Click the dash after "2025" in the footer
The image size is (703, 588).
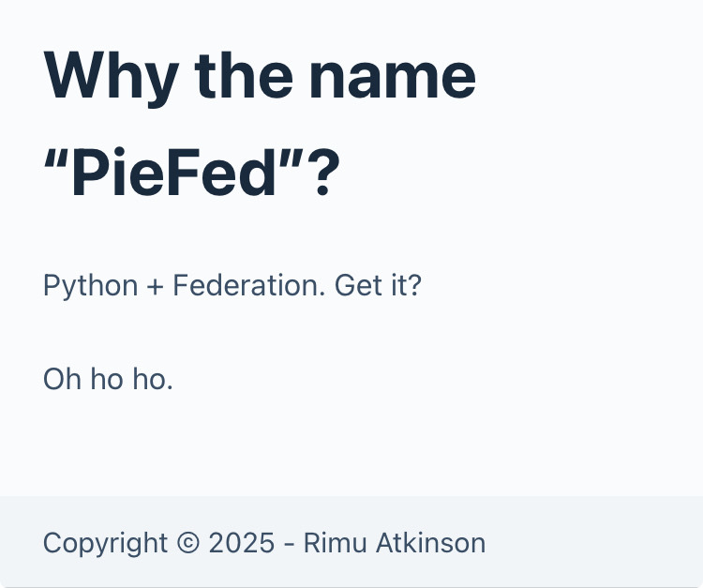[290, 542]
